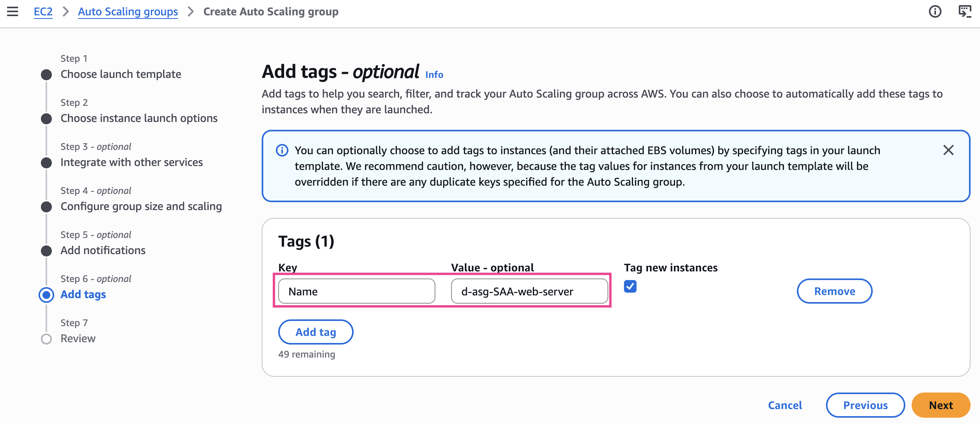The width and height of the screenshot is (980, 424).
Task: Uncheck Tag new instances checkbox
Action: click(x=630, y=286)
